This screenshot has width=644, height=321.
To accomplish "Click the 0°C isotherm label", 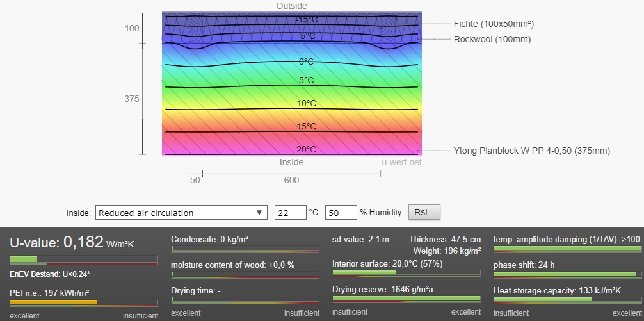I will click(x=307, y=62).
